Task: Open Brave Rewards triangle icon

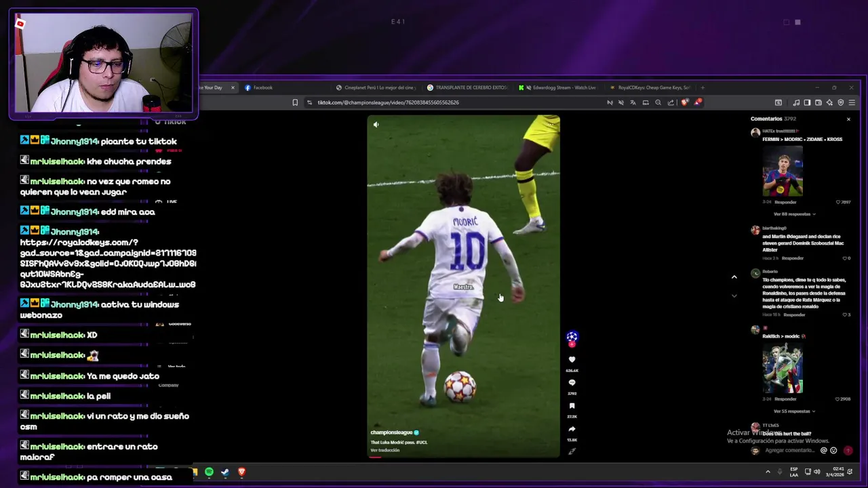Action: (697, 102)
